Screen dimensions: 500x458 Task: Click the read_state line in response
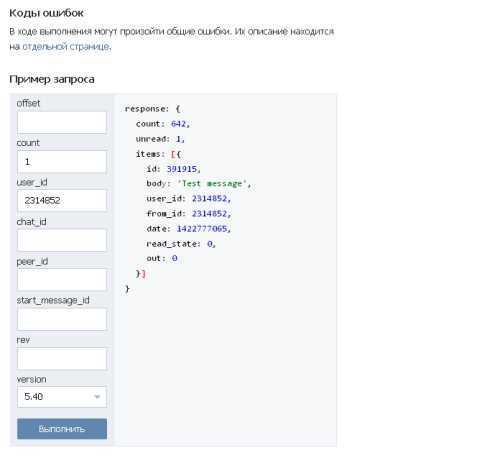181,244
